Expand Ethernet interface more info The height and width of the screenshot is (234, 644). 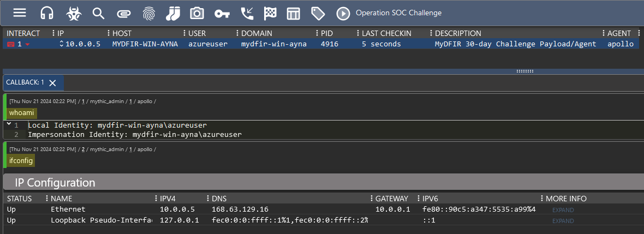tap(563, 210)
